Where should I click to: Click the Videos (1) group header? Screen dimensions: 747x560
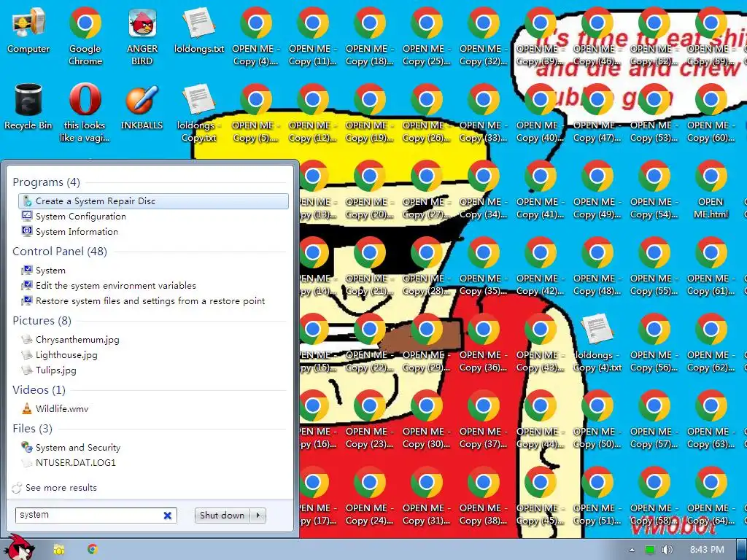pos(39,389)
